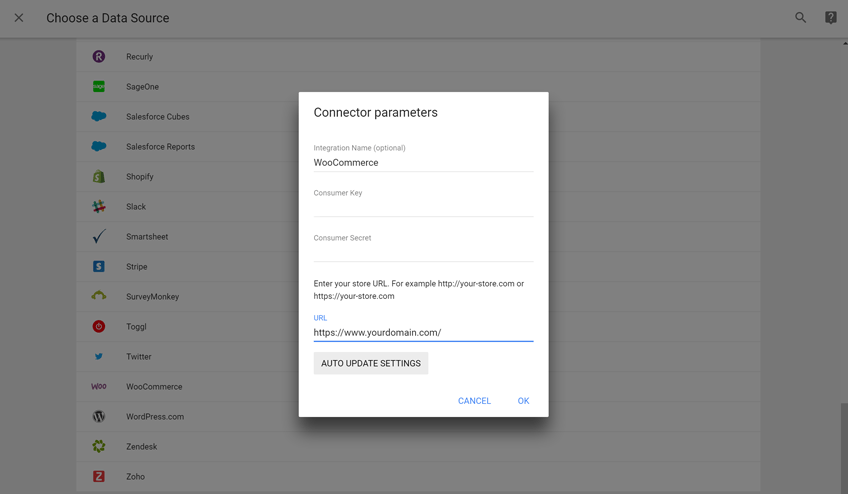848x494 pixels.
Task: Open search in the top bar
Action: tap(800, 18)
